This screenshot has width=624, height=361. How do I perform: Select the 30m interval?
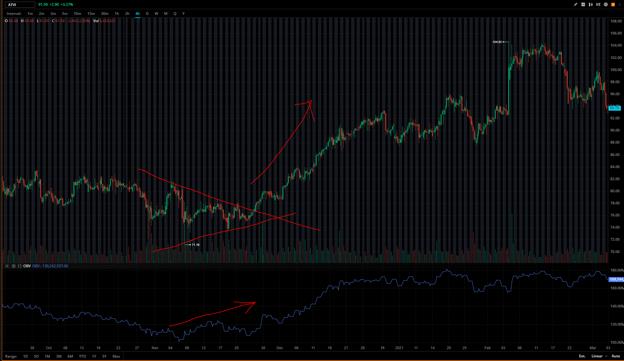coord(105,14)
